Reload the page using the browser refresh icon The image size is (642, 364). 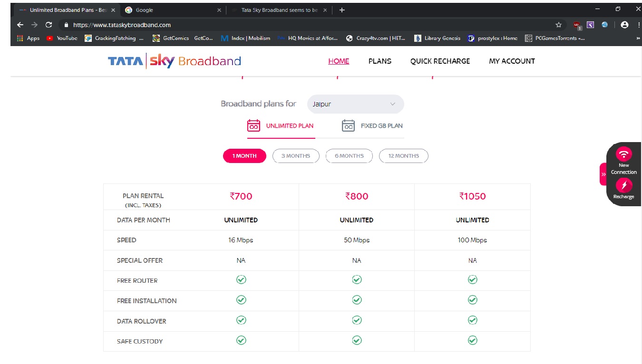[x=49, y=25]
